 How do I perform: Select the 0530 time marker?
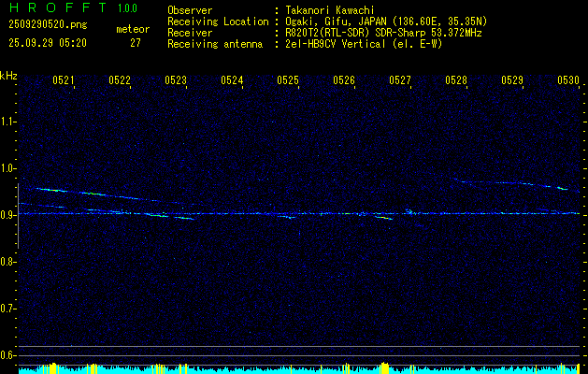pos(568,80)
